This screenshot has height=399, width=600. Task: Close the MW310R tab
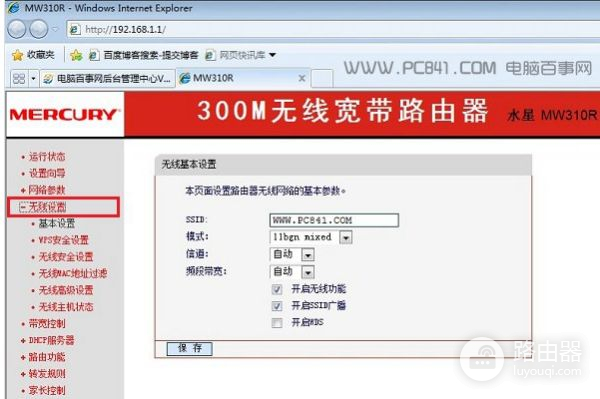[x=302, y=78]
